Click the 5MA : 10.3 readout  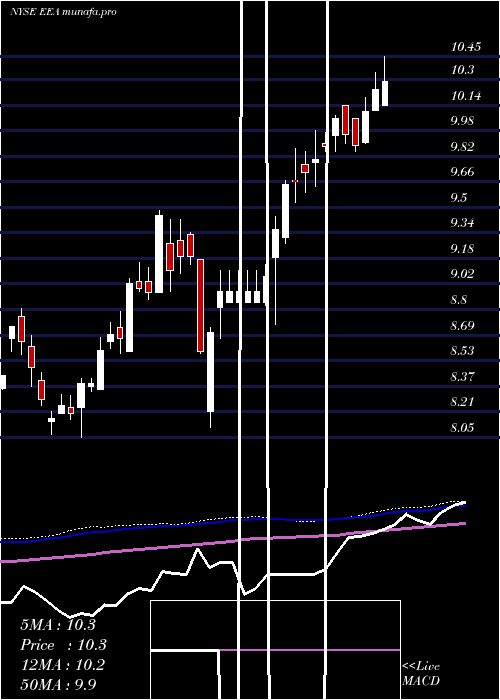pos(58,625)
